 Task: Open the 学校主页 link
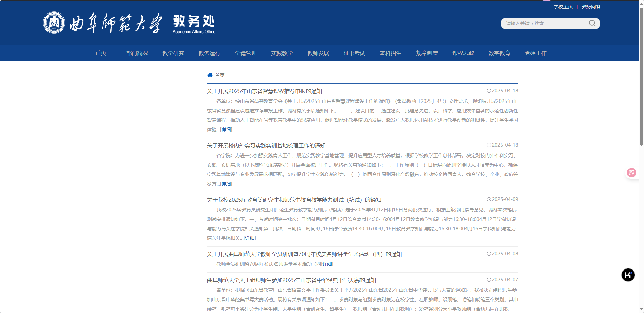click(x=563, y=6)
